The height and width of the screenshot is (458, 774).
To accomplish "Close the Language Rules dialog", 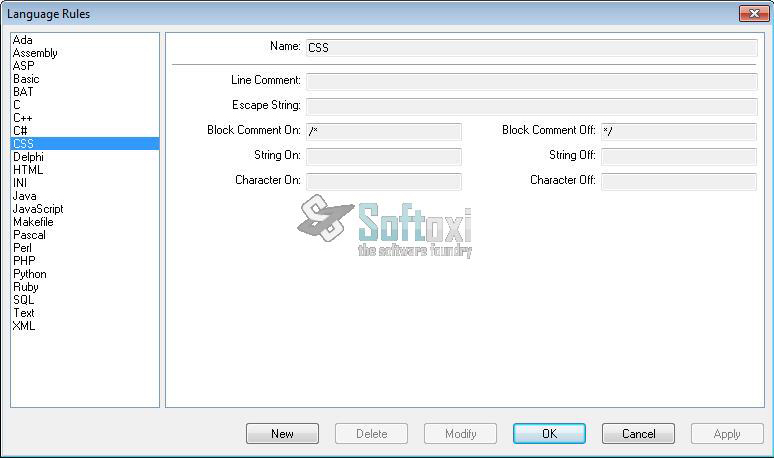I will coord(753,13).
